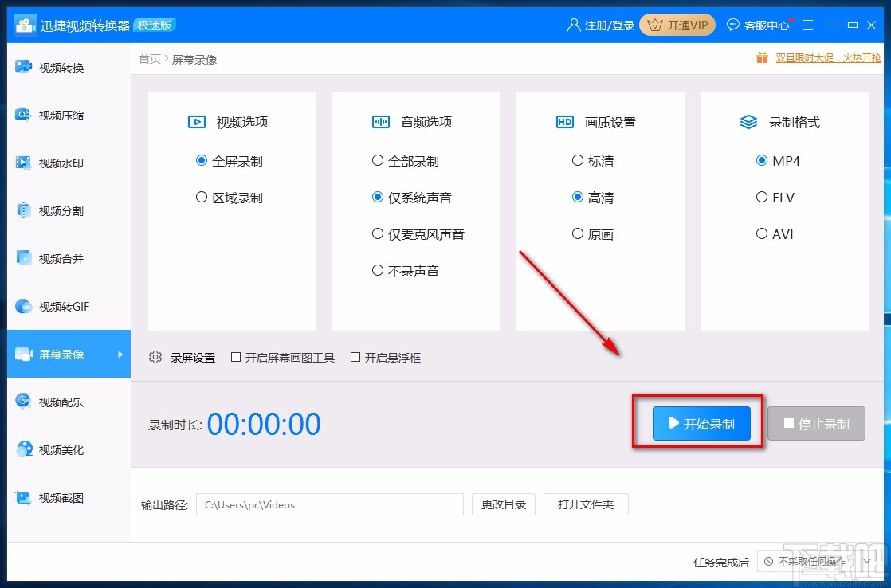Go back to 首页 via breadcrumb

(x=149, y=58)
